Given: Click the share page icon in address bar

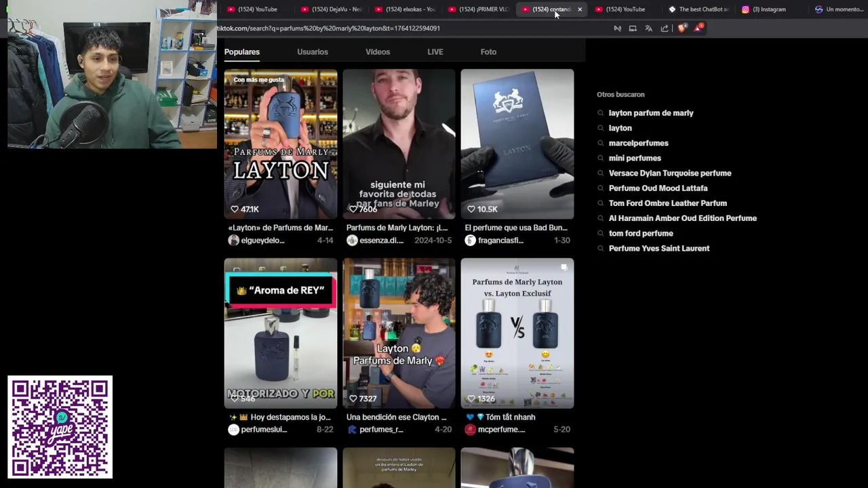Looking at the screenshot, I should 665,28.
